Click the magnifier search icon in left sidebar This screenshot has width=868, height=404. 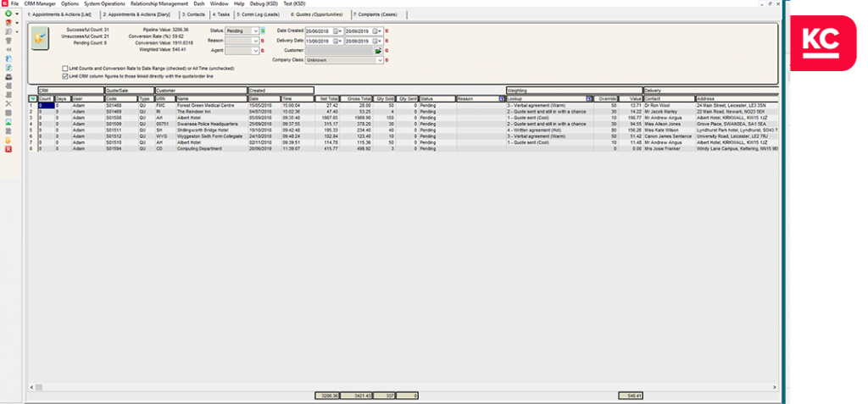(8, 31)
